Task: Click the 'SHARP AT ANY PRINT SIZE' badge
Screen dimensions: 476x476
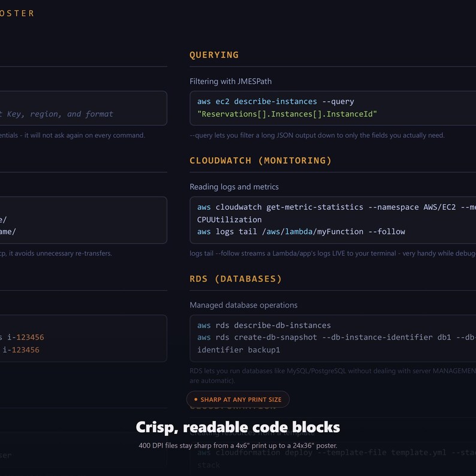Action: 237,399
